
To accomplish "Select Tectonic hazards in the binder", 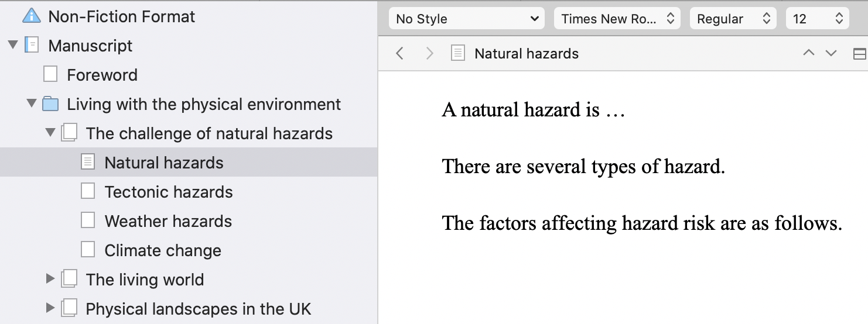I will pos(169,192).
